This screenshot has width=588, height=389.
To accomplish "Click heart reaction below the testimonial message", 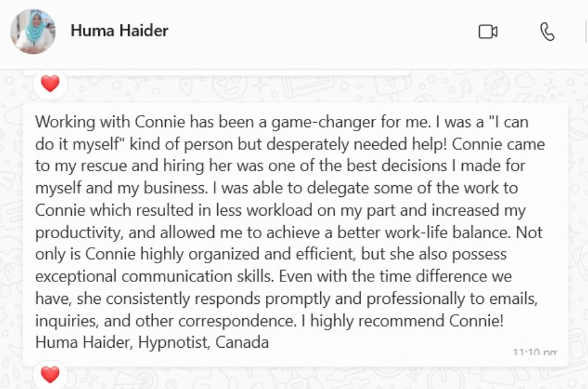I will coord(50,375).
